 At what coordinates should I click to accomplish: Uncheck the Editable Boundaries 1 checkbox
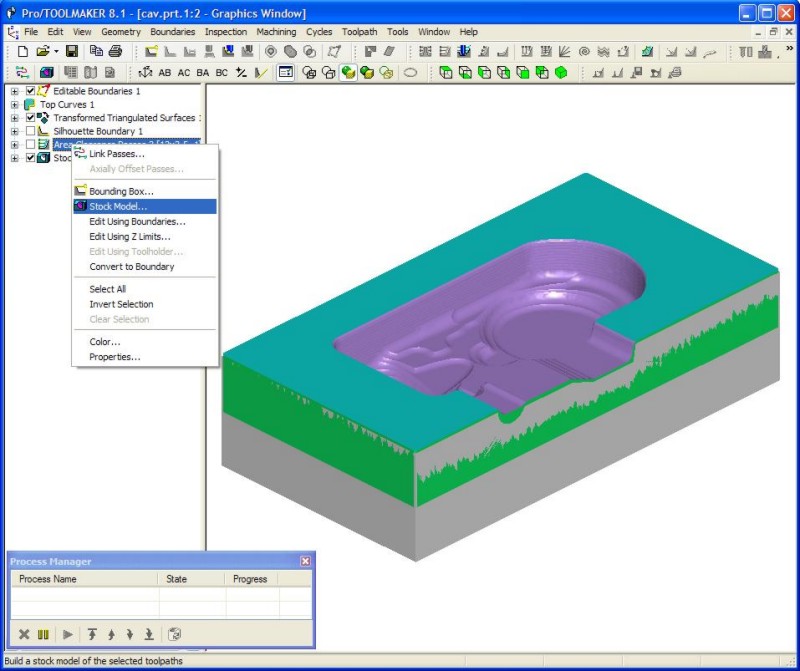[31, 91]
